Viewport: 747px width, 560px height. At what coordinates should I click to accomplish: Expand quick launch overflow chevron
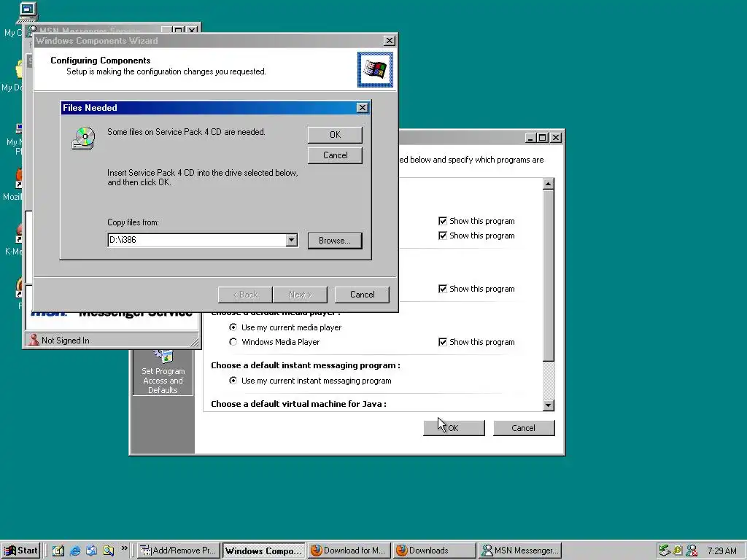(x=124, y=548)
